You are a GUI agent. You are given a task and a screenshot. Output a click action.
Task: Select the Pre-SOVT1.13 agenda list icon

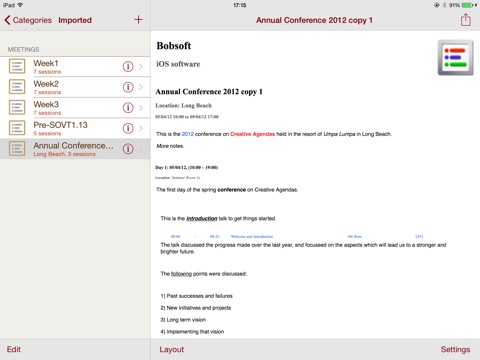tap(17, 128)
